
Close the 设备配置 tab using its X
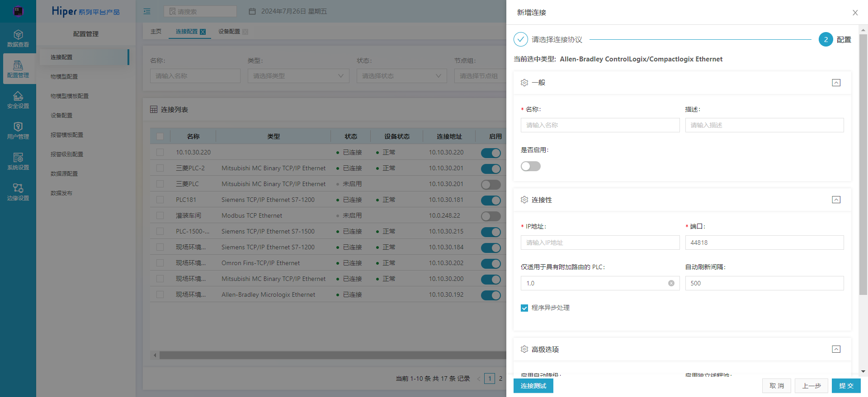[x=245, y=32]
